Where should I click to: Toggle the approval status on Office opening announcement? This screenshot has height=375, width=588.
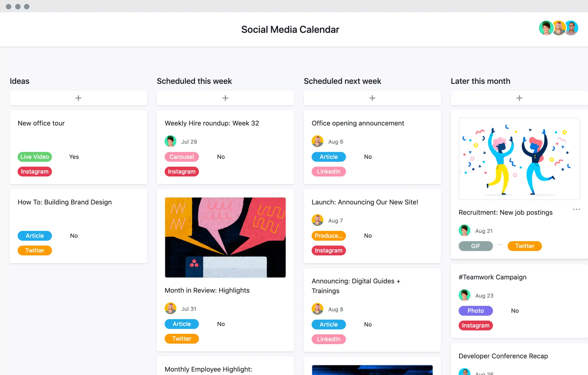pyautogui.click(x=367, y=156)
